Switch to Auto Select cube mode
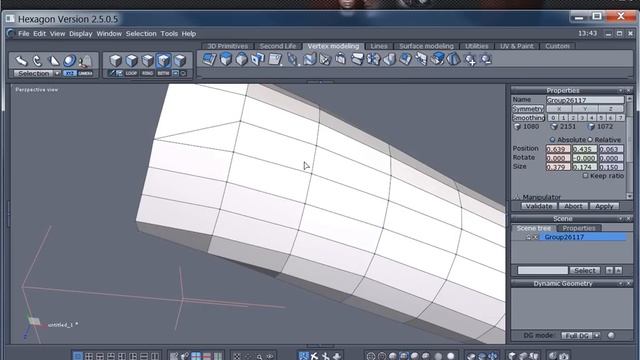This screenshot has height=360, width=640. tap(180, 61)
